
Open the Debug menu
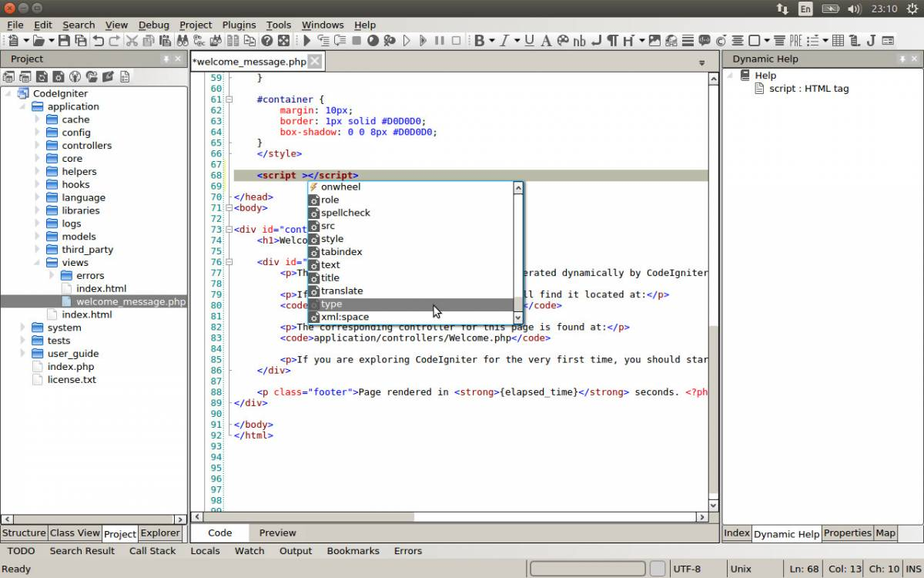[x=153, y=25]
